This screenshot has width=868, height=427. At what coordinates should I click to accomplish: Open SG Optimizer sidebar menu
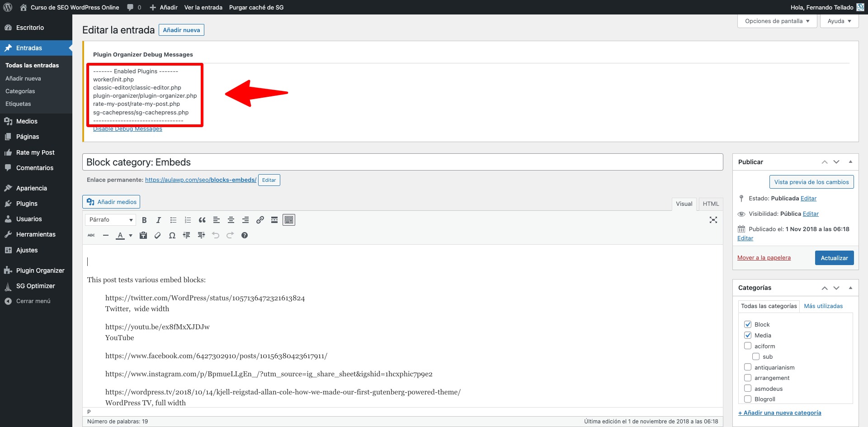[x=36, y=286]
